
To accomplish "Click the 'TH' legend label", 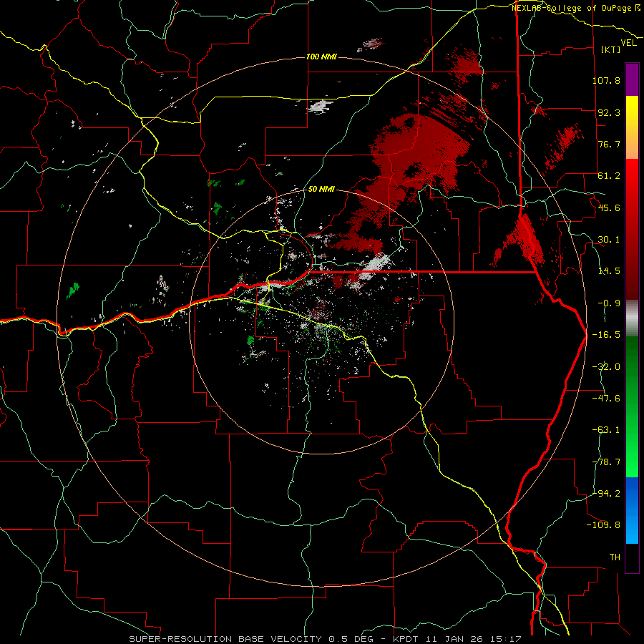I will pyautogui.click(x=615, y=557).
